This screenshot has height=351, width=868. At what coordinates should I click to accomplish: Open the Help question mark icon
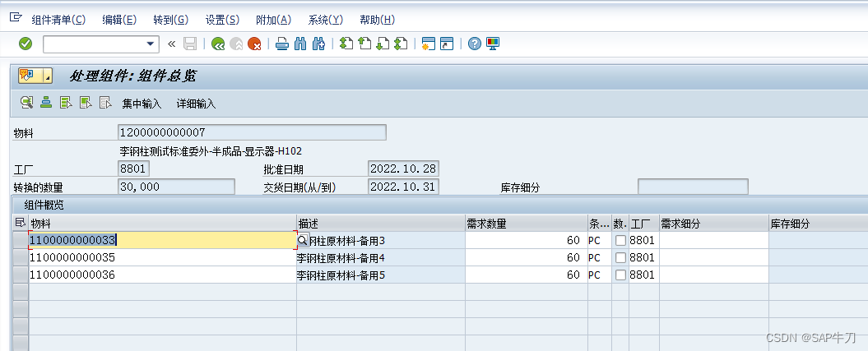(x=475, y=44)
